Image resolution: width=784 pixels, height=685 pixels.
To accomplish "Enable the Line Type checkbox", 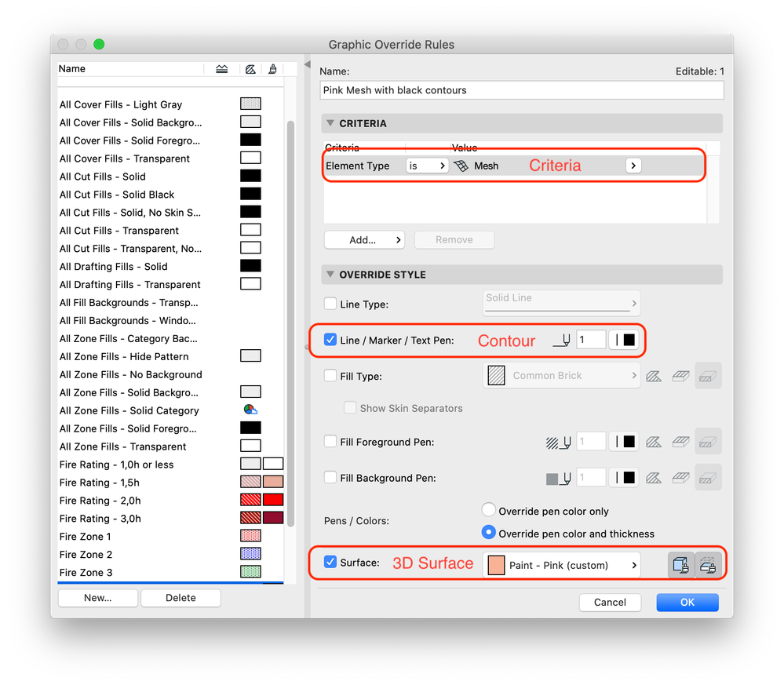I will [x=330, y=304].
